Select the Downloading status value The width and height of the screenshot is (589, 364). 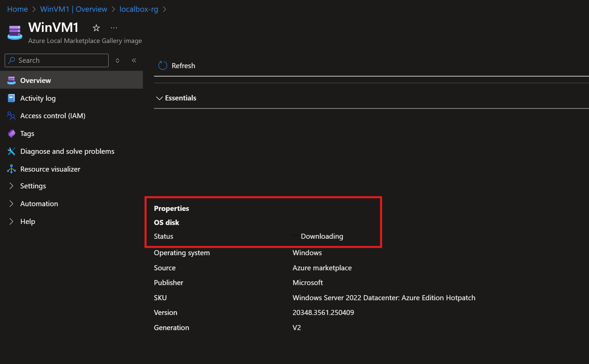[322, 236]
